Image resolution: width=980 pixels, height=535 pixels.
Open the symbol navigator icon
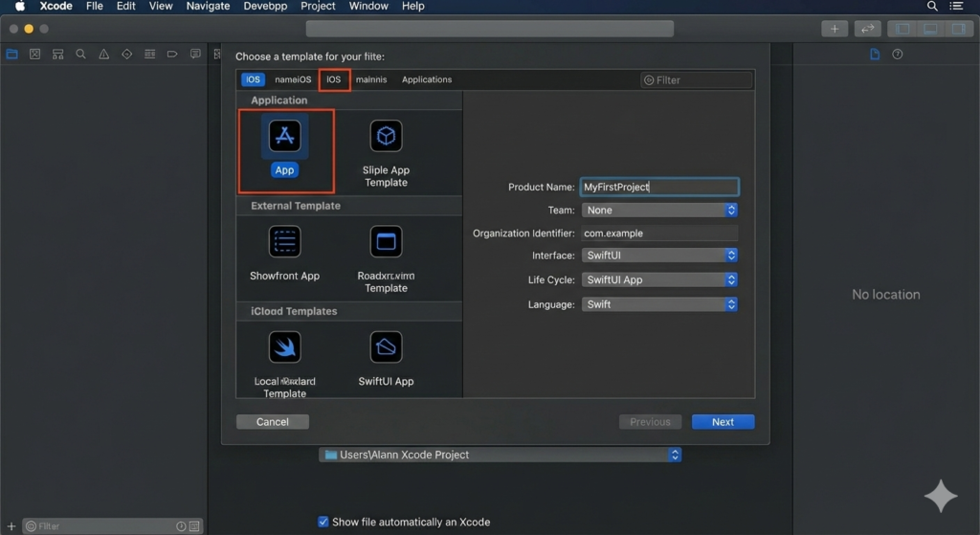(x=58, y=54)
